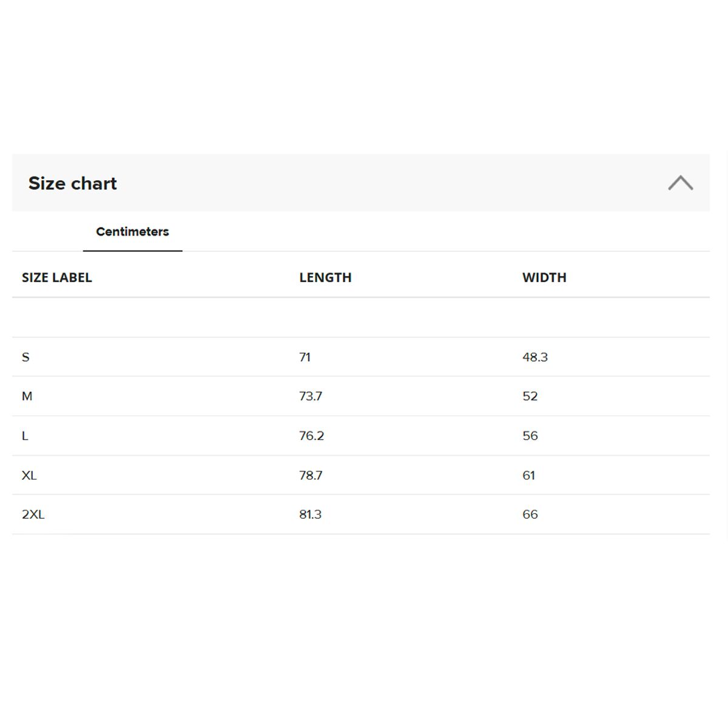Click width value 52 for size M
Viewport: 728px width, 728px height.
tap(530, 396)
